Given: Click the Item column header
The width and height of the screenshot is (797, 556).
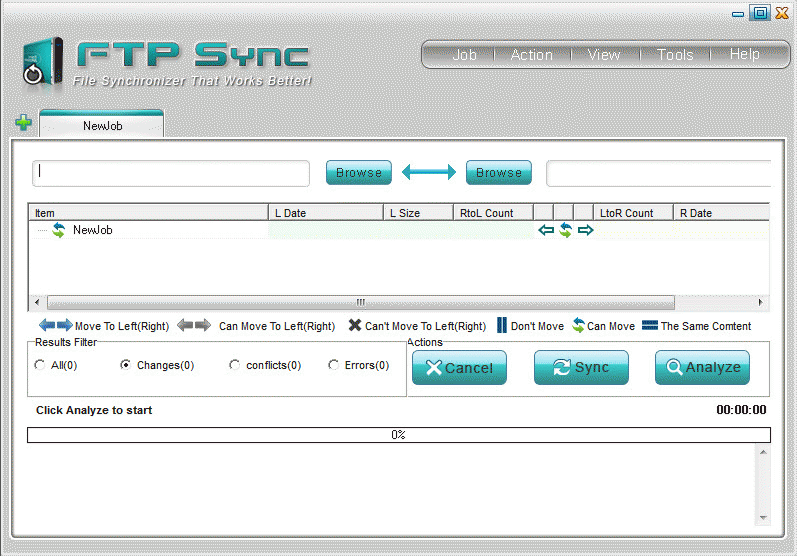Looking at the screenshot, I should (148, 213).
